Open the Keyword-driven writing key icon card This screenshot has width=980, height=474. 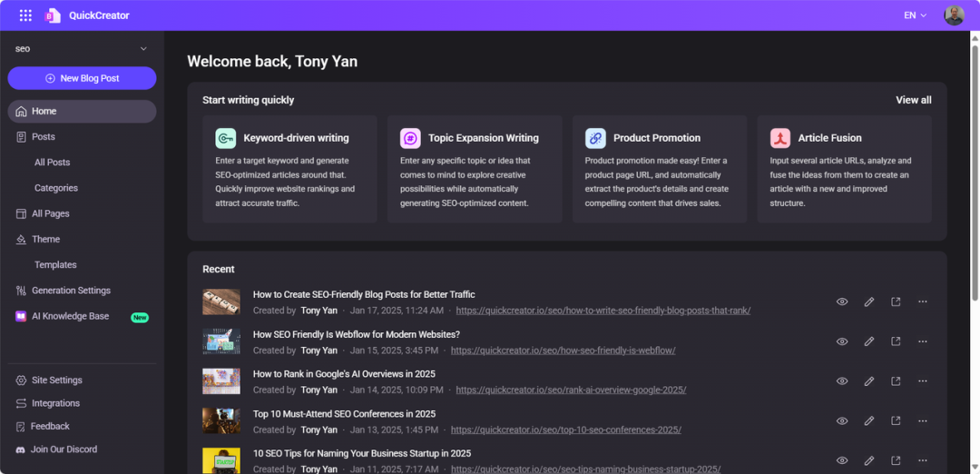coord(225,138)
